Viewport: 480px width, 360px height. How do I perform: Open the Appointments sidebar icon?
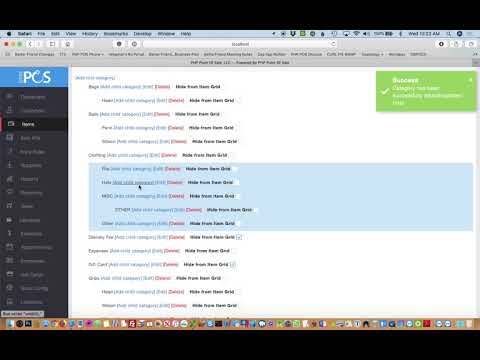tap(10, 247)
